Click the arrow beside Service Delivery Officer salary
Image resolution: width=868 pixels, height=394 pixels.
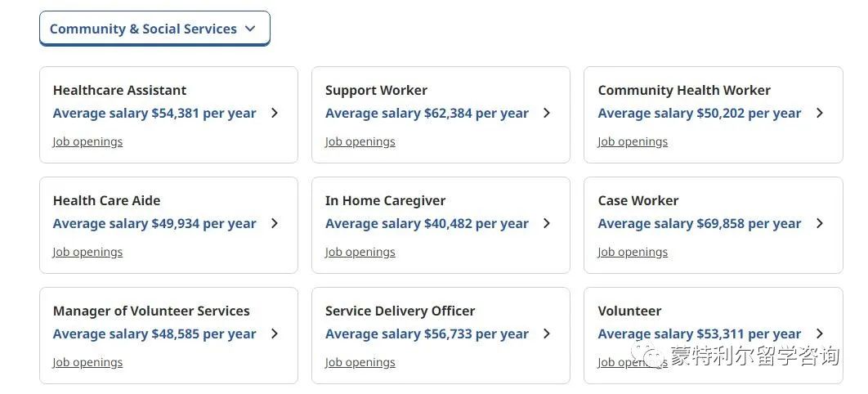coord(547,334)
